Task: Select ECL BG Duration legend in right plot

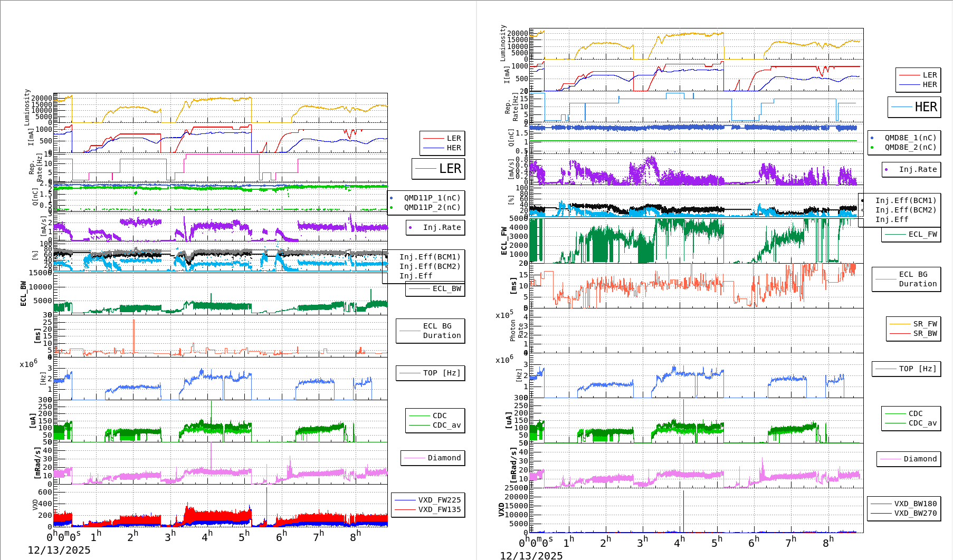Action: [907, 279]
